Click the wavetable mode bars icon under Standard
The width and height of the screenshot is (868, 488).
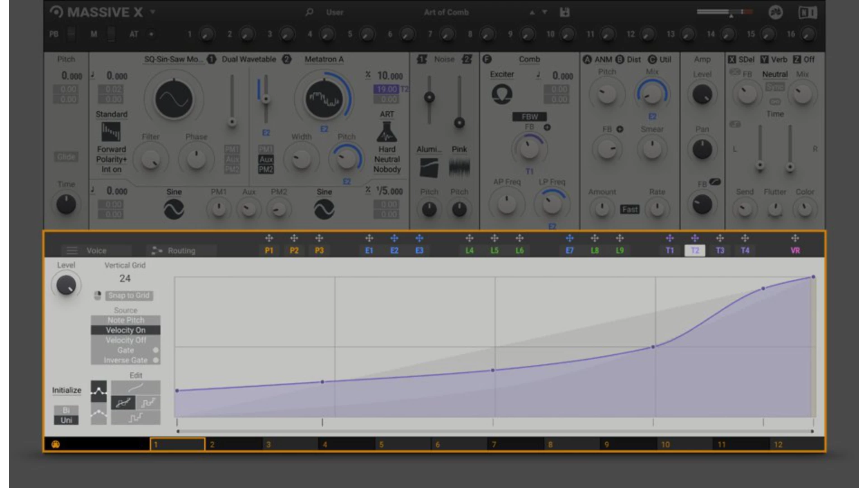[111, 132]
